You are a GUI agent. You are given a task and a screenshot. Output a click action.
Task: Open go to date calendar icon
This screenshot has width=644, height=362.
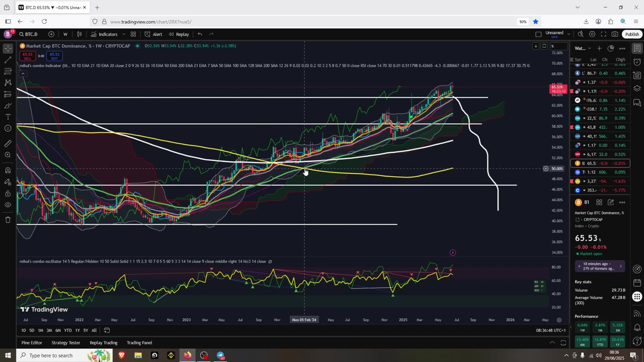107,330
